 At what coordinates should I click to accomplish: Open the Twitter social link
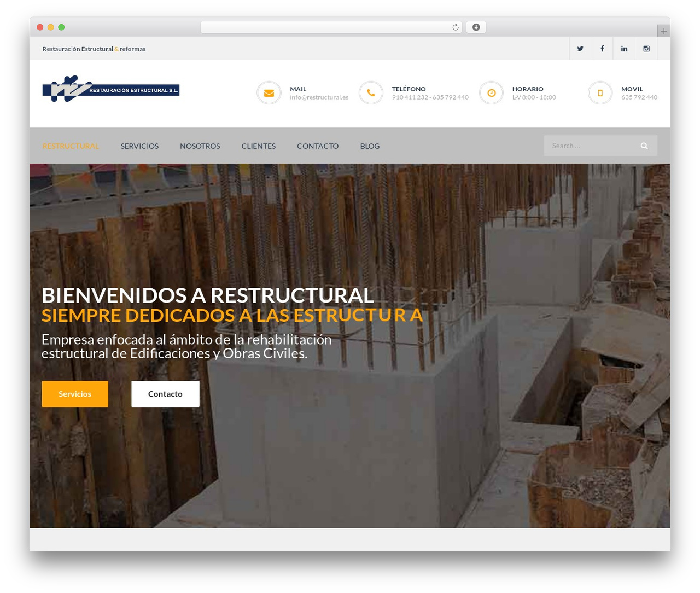click(580, 49)
